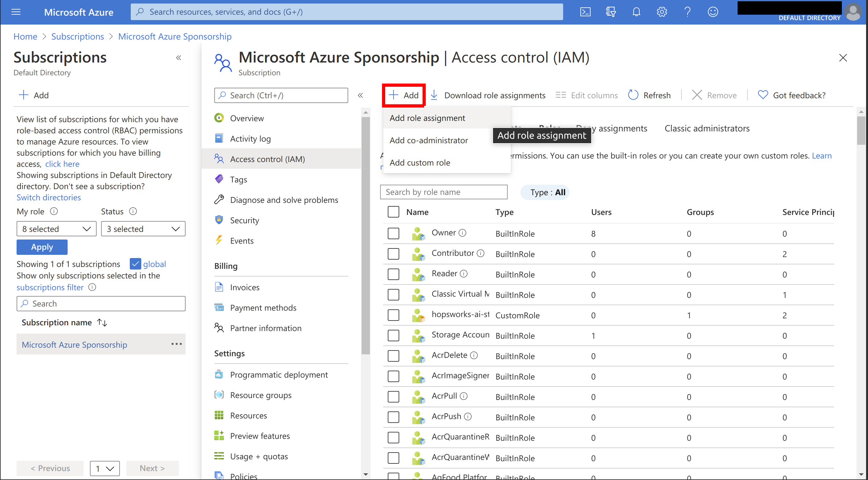Viewport: 868px width, 480px height.
Task: Click the Apply button
Action: coord(42,247)
